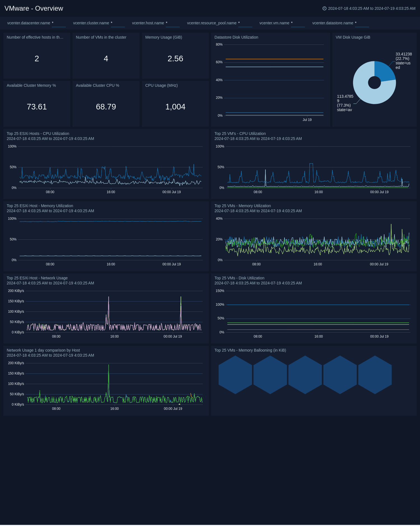The width and height of the screenshot is (420, 526).
Task: Click the Available Cluster Memory value 73.61
Action: [37, 107]
